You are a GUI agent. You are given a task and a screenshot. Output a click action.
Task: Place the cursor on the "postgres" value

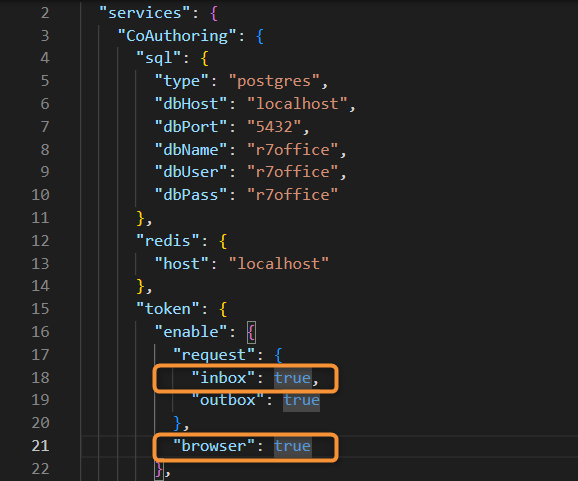pyautogui.click(x=274, y=81)
